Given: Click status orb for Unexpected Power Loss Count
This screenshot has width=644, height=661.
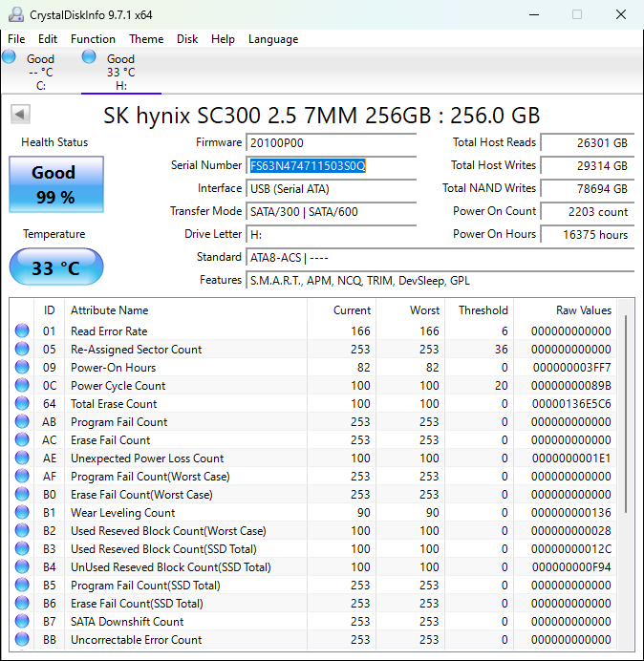Looking at the screenshot, I should [22, 458].
